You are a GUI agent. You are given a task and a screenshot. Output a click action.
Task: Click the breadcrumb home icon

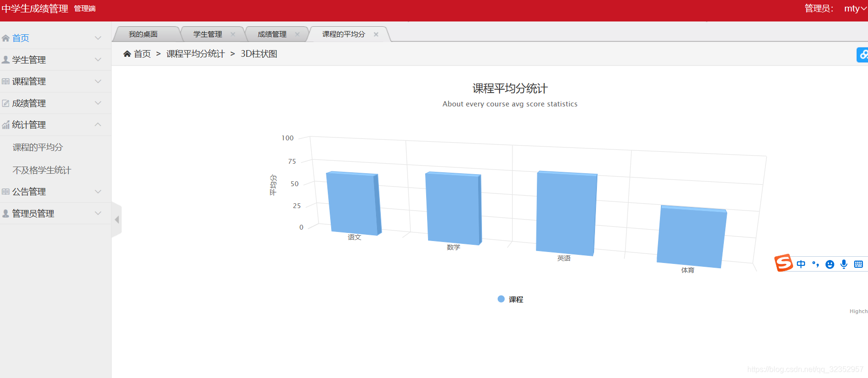coord(127,54)
